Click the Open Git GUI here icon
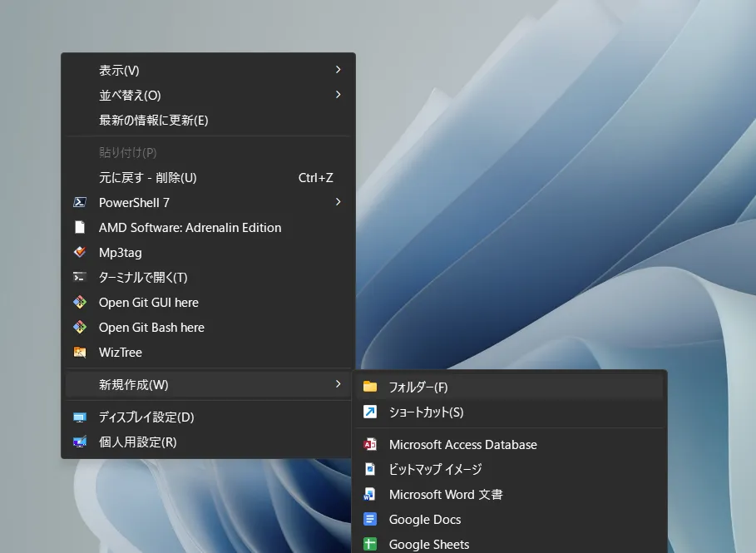Viewport: 756px width, 553px height. pyautogui.click(x=80, y=302)
